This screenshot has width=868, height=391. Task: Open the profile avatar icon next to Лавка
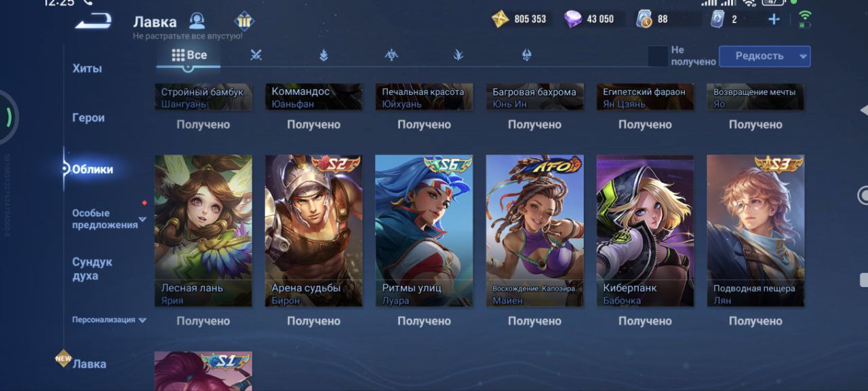pos(197,20)
